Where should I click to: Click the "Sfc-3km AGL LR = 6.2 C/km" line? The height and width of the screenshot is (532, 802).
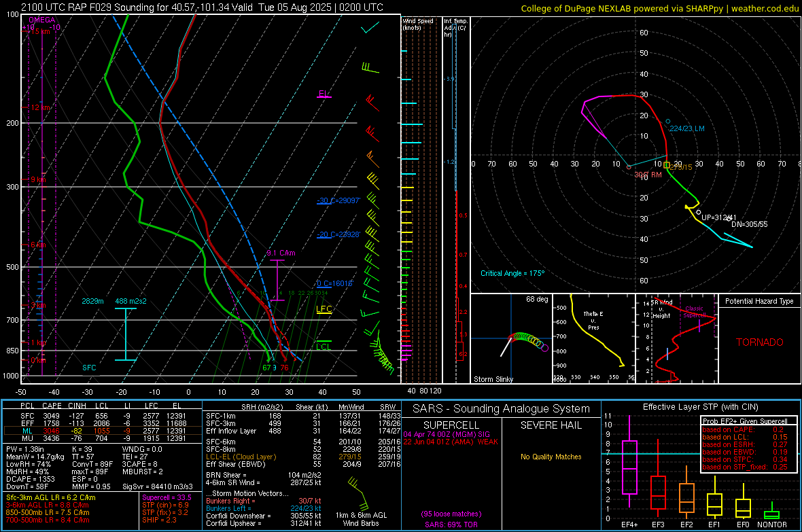click(51, 497)
